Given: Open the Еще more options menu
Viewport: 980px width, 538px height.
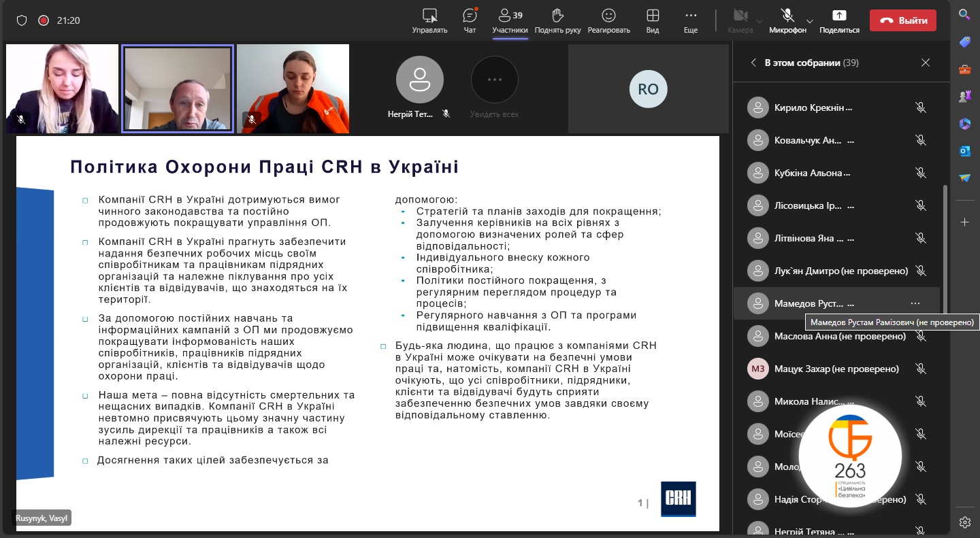Looking at the screenshot, I should [691, 20].
